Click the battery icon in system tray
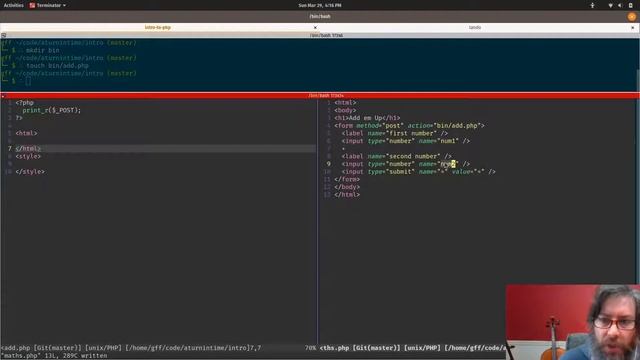Screen dimensions: 640x360 (x=630, y=5)
